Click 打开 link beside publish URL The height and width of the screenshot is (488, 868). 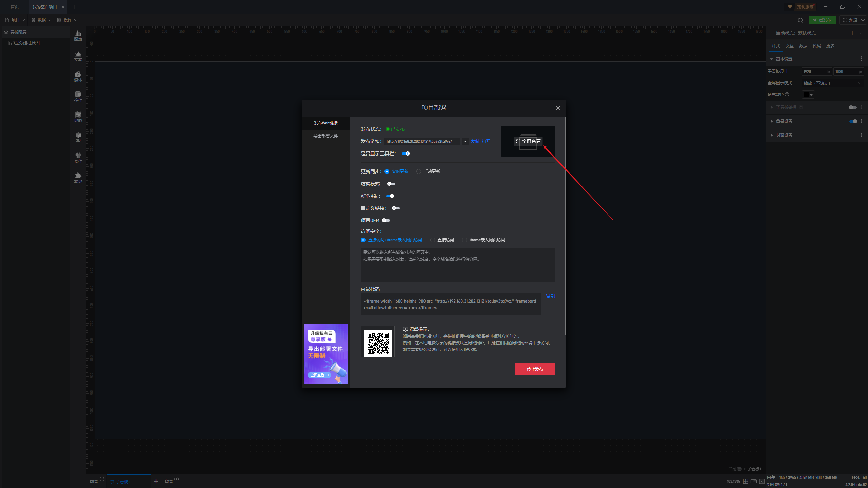[486, 141]
